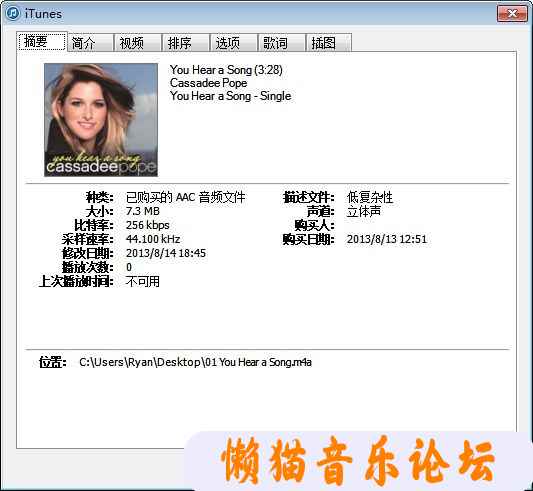Viewport: 533px width, 491px height.
Task: Go to the 排序 sorting tab
Action: point(186,43)
